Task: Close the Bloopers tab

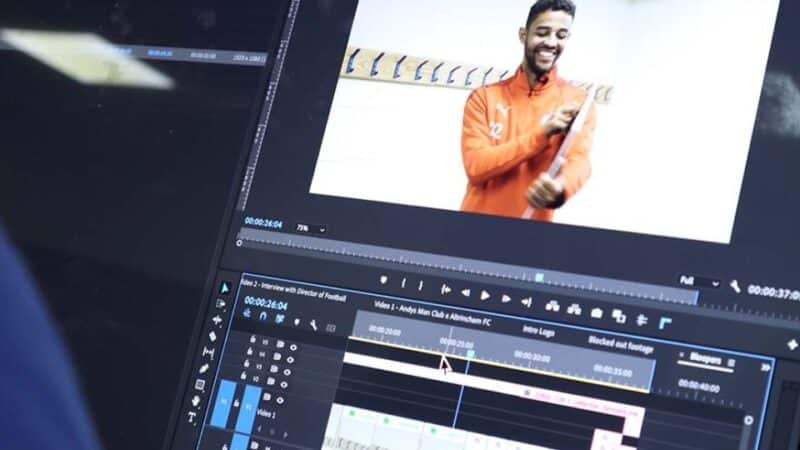Action: 681,355
